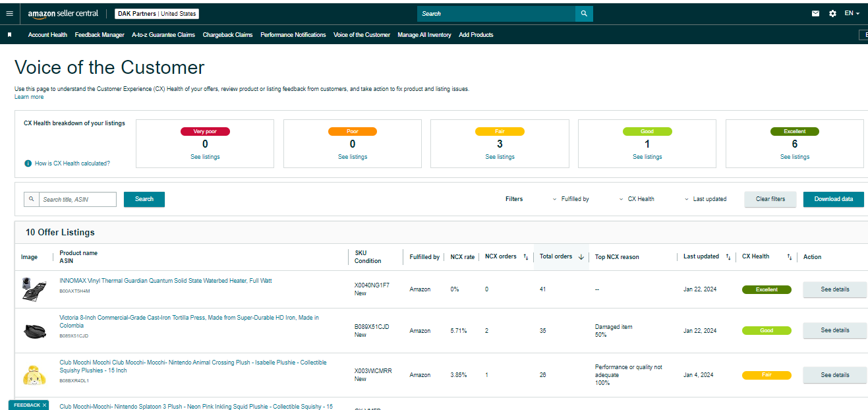Click the Search title, ASIN input
The width and height of the screenshot is (868, 410).
coord(78,199)
